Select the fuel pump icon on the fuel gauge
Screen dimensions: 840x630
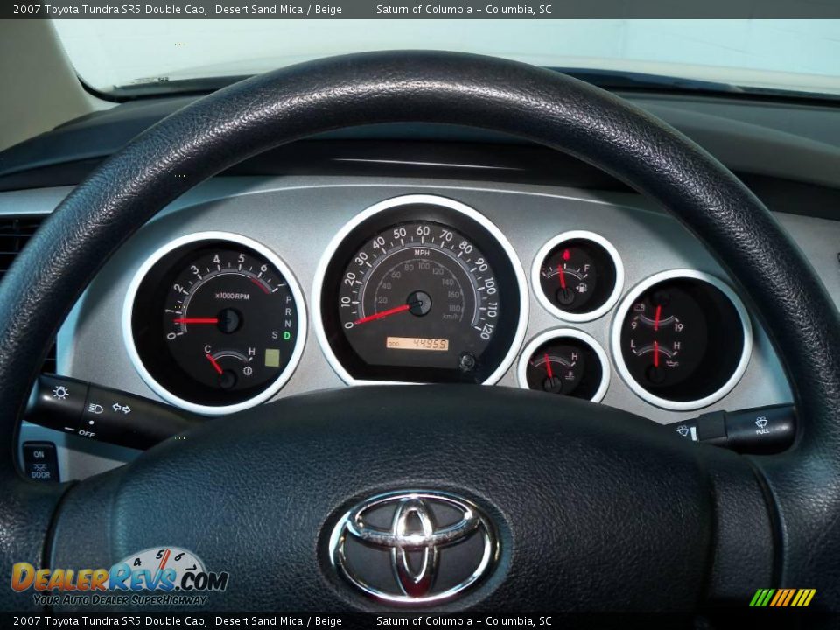[x=583, y=288]
